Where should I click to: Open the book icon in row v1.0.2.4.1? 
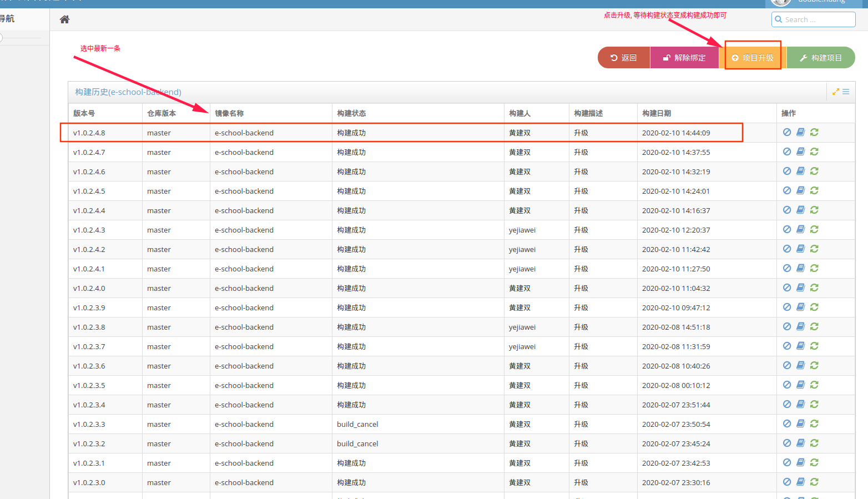click(x=800, y=268)
